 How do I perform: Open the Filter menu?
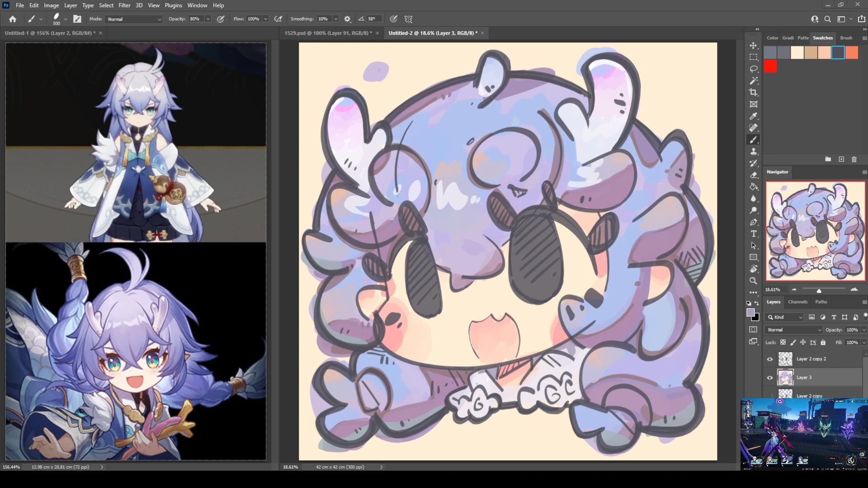coord(124,5)
